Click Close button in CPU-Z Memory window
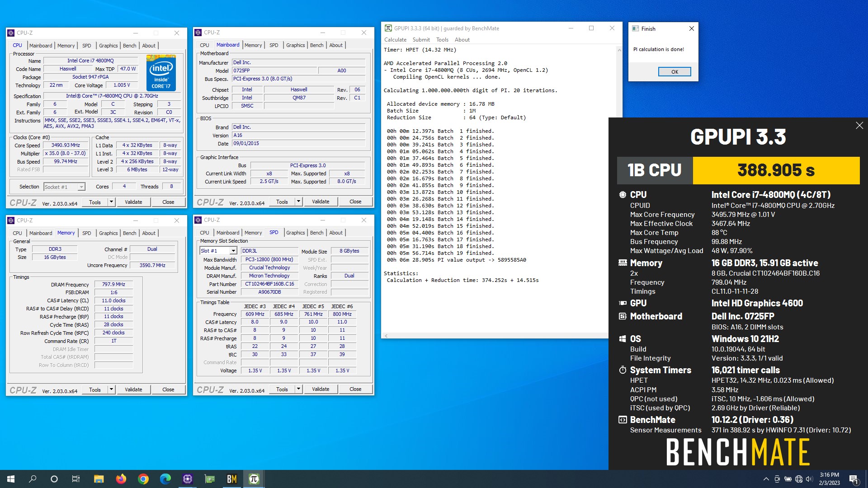This screenshot has height=488, width=868. coord(168,389)
